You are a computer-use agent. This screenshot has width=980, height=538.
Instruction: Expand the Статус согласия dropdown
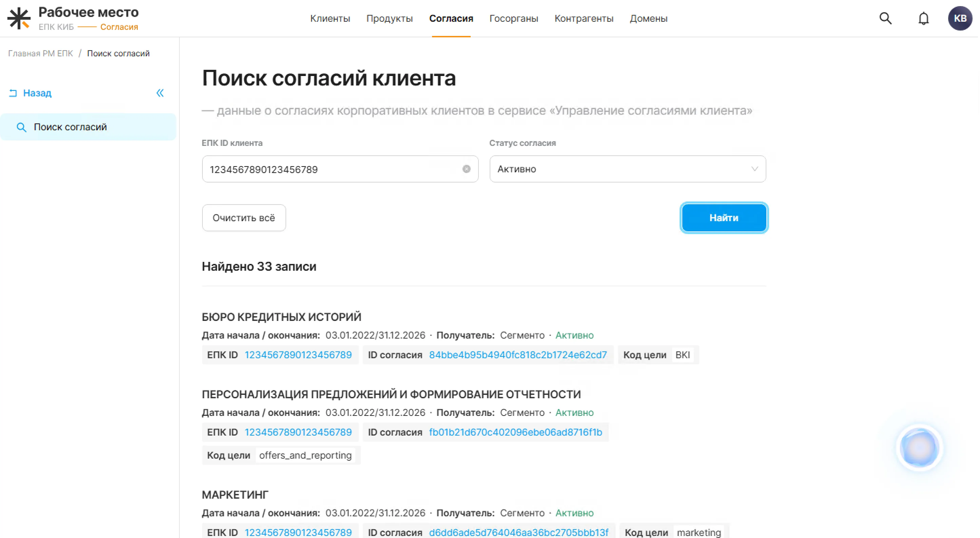tap(628, 169)
